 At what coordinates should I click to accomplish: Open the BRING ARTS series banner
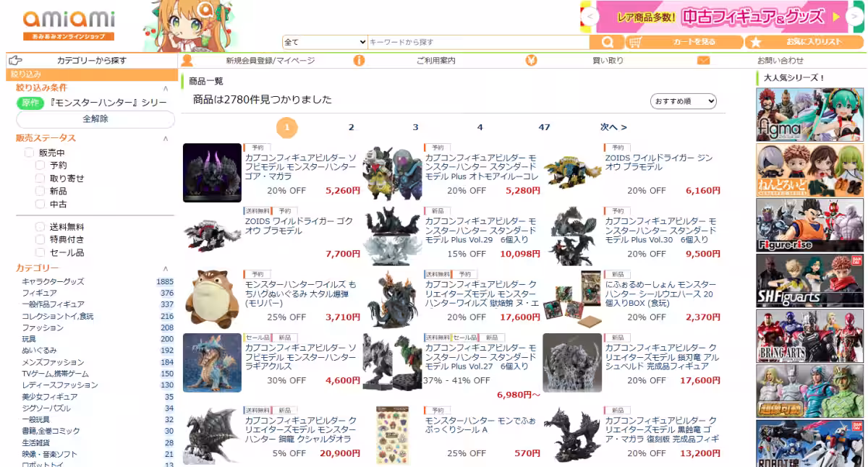(809, 336)
